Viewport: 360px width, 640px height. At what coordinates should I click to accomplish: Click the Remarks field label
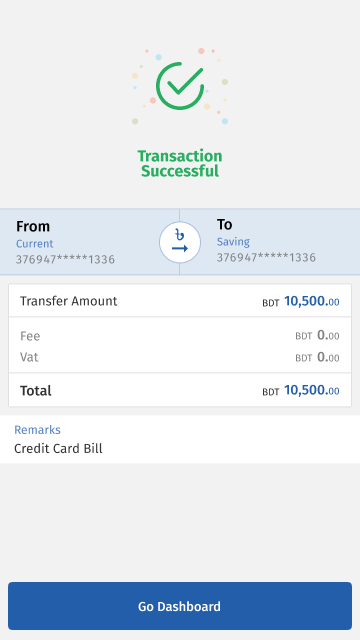(x=38, y=430)
